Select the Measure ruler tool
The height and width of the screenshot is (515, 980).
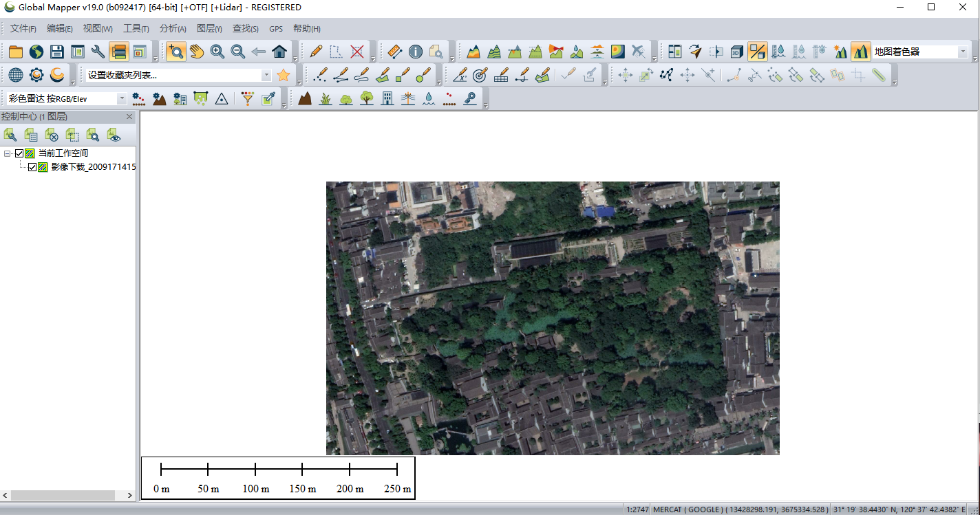pos(394,52)
